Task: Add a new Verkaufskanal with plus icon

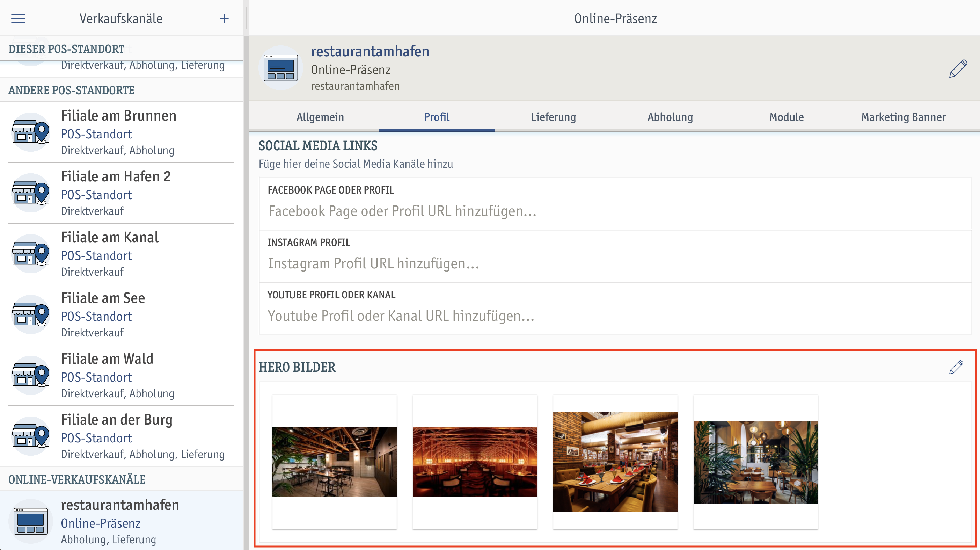Action: point(224,18)
